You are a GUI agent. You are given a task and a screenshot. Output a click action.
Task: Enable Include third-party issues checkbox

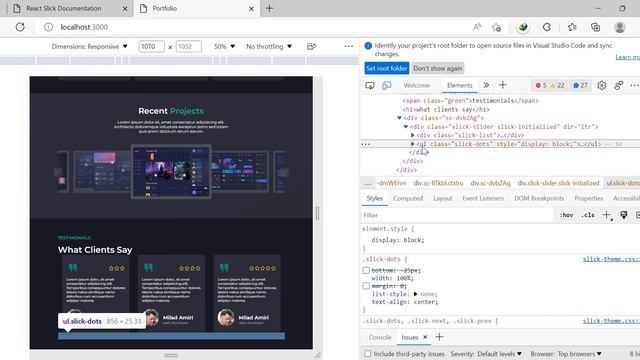[368, 354]
